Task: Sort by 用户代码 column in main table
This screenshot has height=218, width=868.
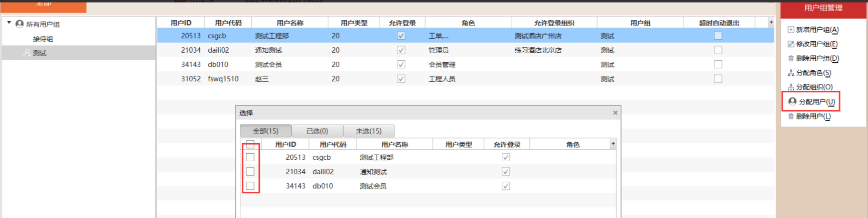Action: (x=228, y=23)
